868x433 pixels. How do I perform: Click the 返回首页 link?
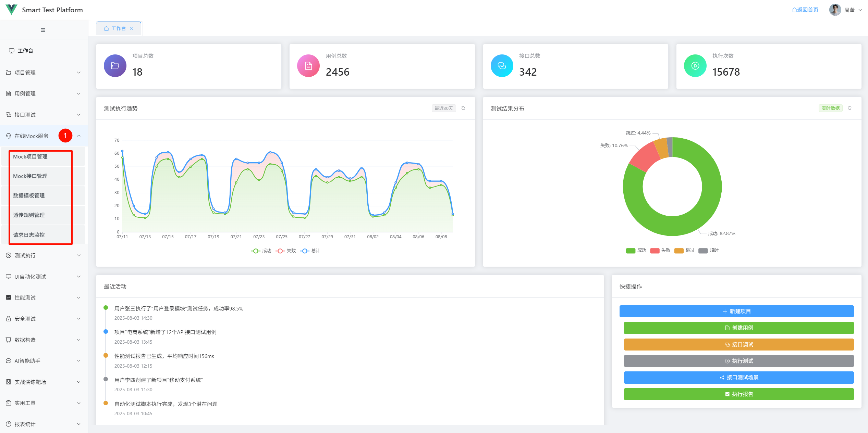click(805, 10)
